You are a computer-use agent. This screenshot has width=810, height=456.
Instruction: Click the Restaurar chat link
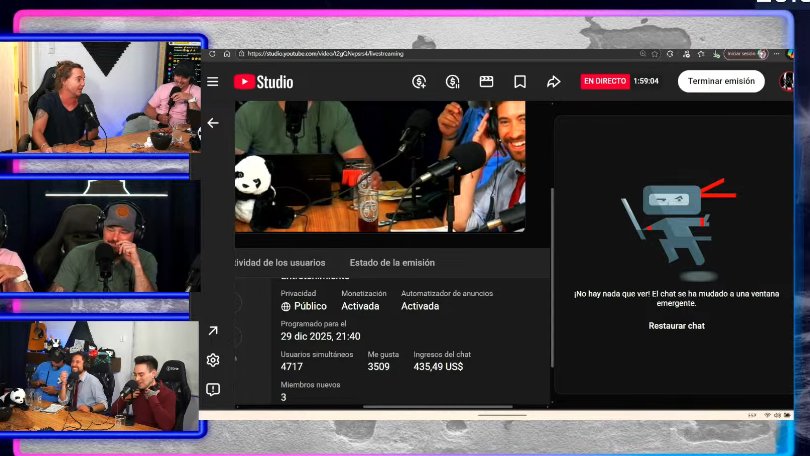click(x=676, y=326)
